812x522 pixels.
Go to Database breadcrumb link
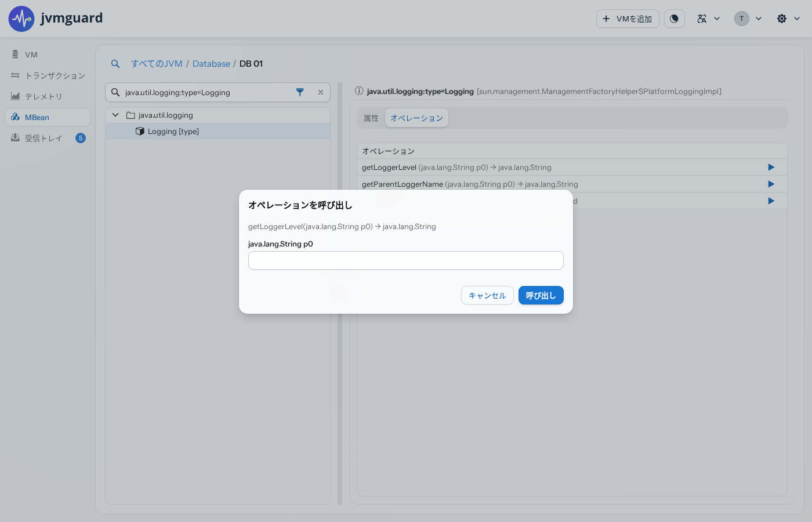[211, 64]
